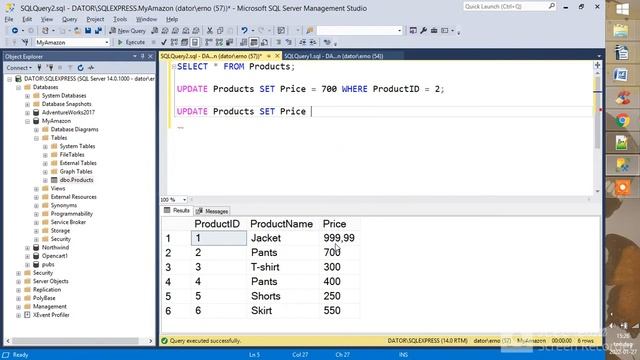640x360 pixels.
Task: Select dbo.Products in Object Explorer
Action: coord(76,180)
